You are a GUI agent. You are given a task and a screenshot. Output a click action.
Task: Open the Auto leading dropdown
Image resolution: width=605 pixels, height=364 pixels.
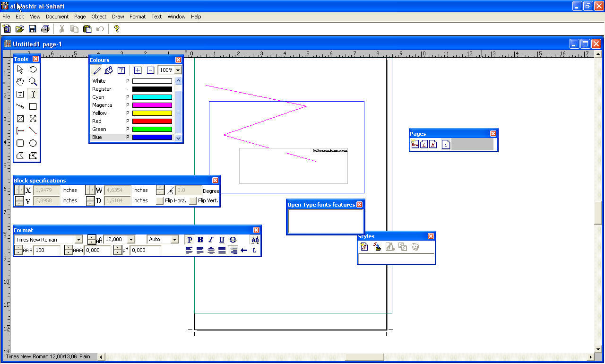174,240
